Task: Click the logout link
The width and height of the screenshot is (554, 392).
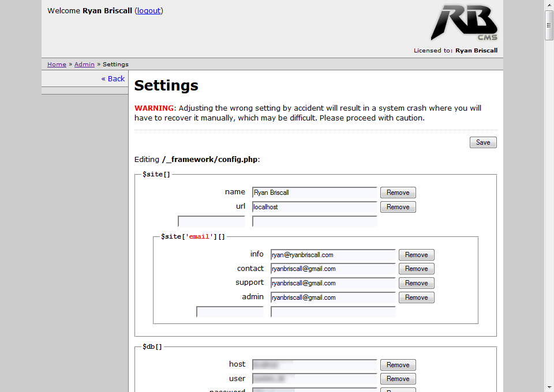Action: [x=149, y=10]
